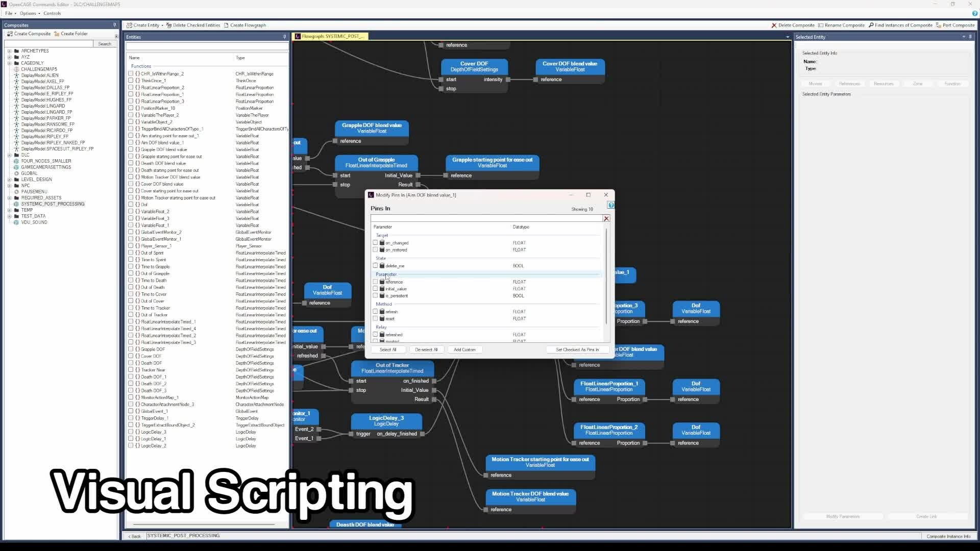This screenshot has width=980, height=551.
Task: Tick the initial_value parameter checkbox
Action: (x=376, y=289)
